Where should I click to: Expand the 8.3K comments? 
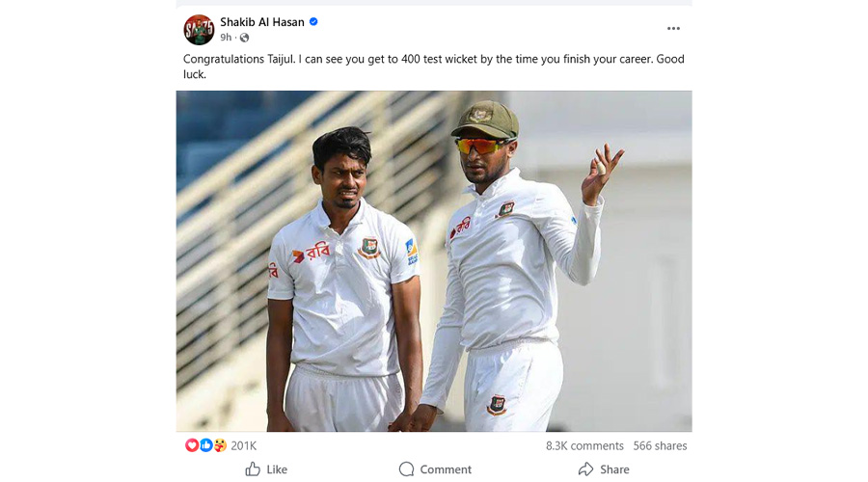click(x=584, y=445)
